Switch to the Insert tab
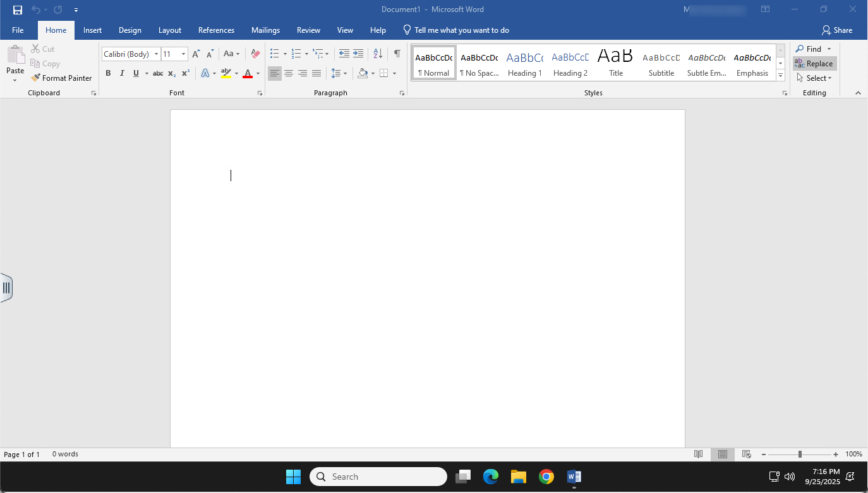Viewport: 868px width, 493px height. [x=92, y=30]
